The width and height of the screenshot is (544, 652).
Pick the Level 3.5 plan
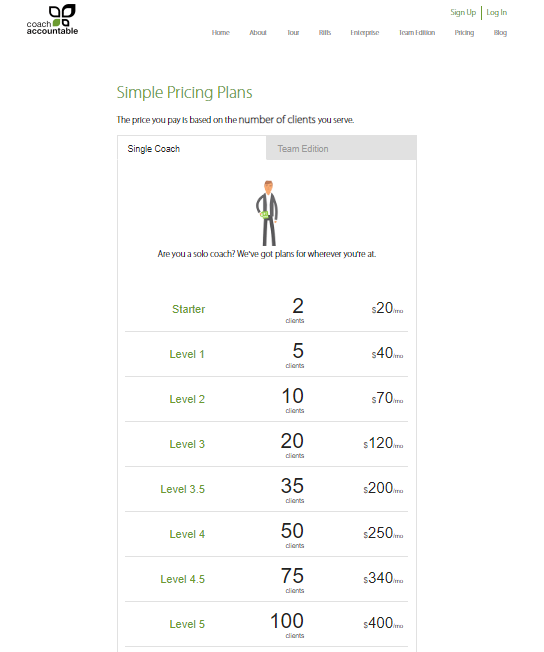point(266,489)
